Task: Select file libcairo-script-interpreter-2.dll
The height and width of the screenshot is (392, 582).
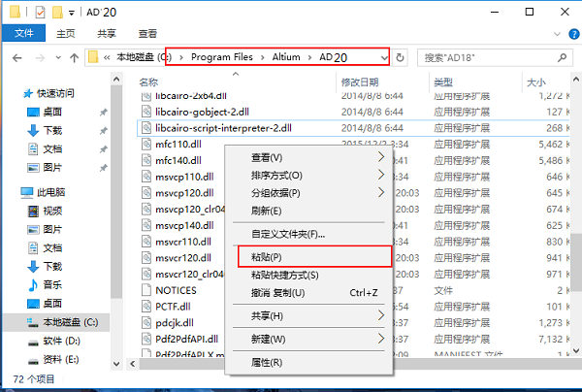Action: point(223,128)
